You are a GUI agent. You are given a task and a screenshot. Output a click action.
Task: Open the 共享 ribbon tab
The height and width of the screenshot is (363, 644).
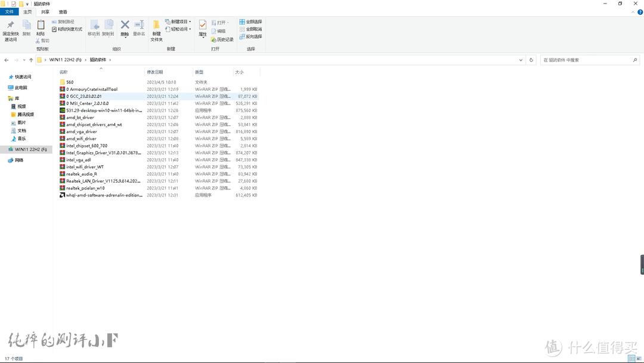45,12
